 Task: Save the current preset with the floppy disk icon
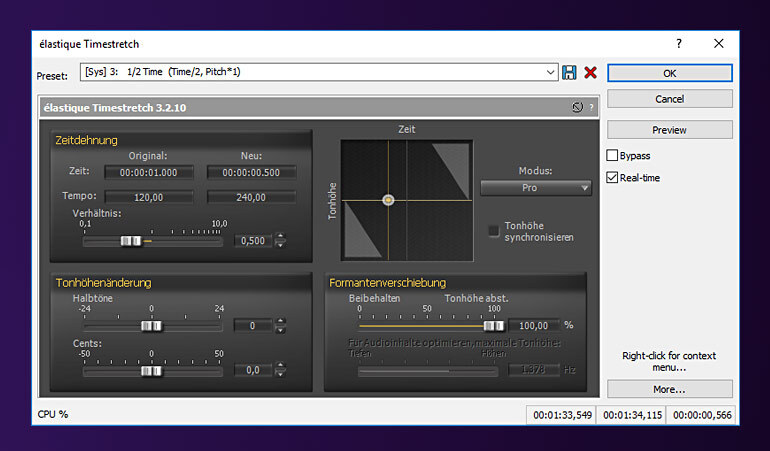pos(570,73)
